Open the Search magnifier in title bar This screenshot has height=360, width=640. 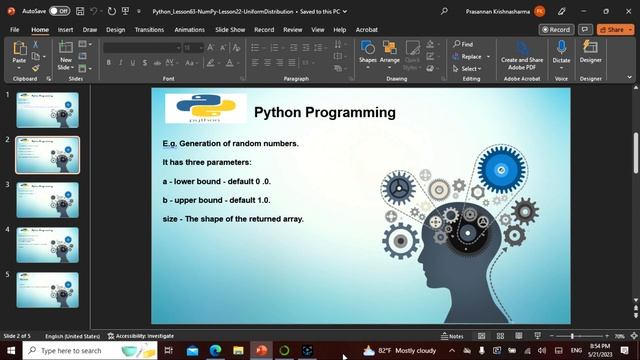(444, 11)
